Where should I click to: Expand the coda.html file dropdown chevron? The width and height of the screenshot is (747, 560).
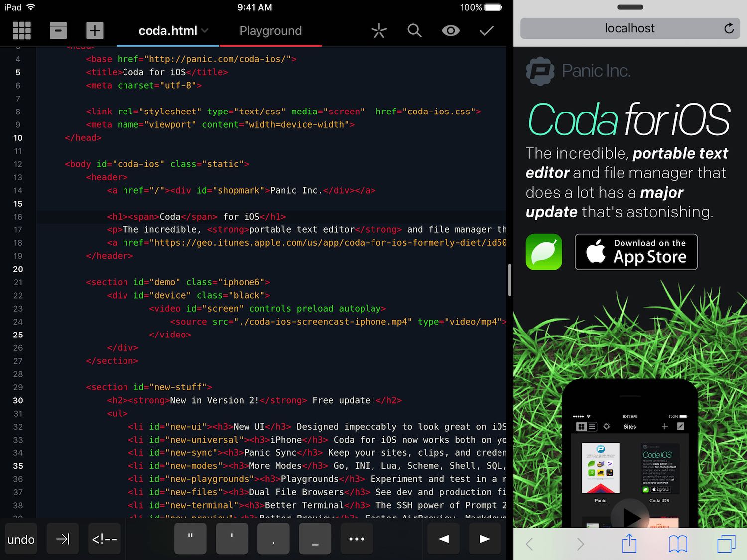tap(205, 31)
